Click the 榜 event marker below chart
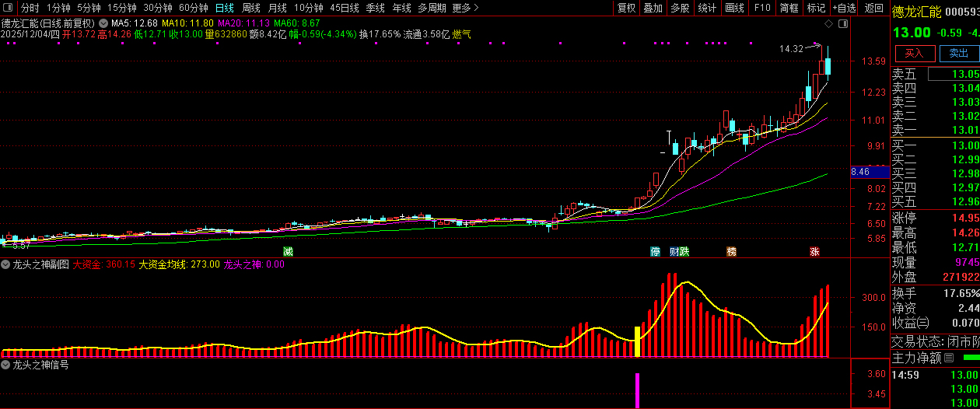Image resolution: width=980 pixels, height=409 pixels. pyautogui.click(x=731, y=252)
